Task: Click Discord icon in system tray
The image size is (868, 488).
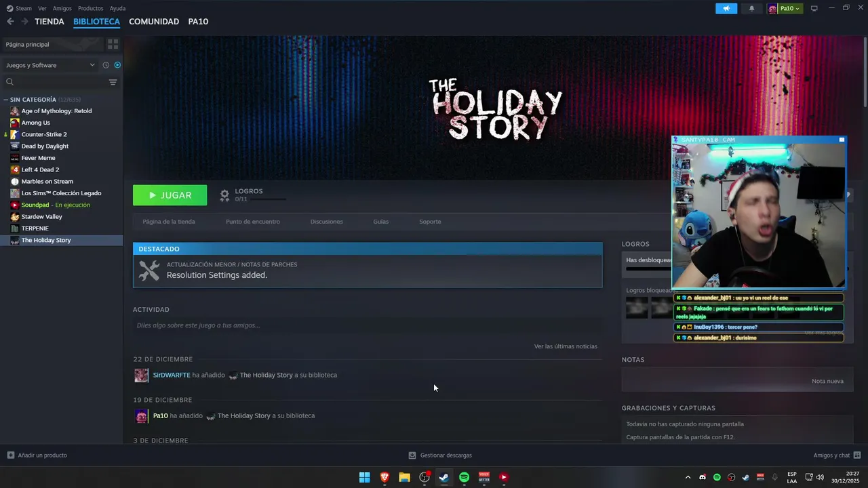Action: click(703, 477)
